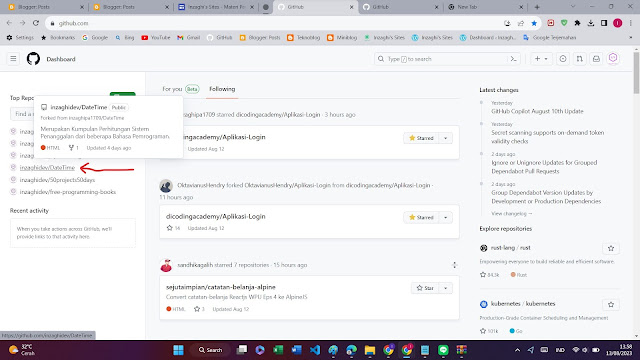640x360 pixels.
Task: Unstar the first dicodingacademy/Aplikasi-Login card
Action: (x=421, y=138)
